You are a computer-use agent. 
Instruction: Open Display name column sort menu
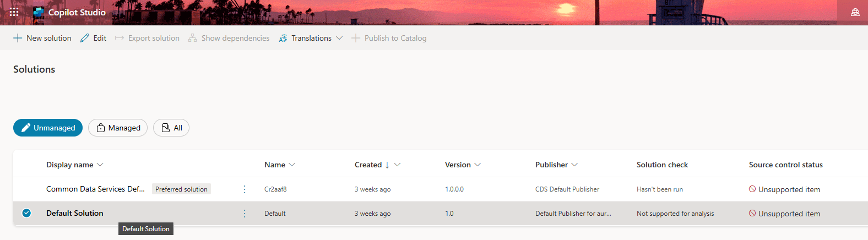[x=100, y=165]
